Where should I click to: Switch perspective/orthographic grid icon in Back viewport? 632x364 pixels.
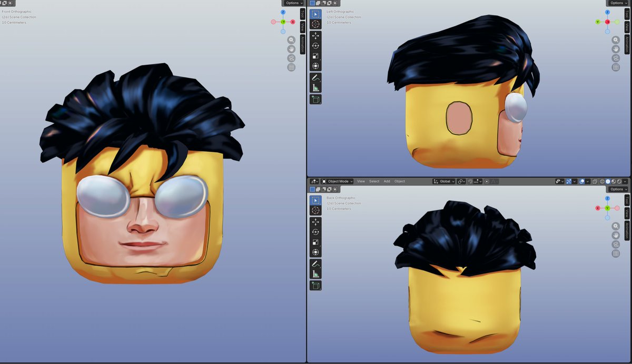616,254
